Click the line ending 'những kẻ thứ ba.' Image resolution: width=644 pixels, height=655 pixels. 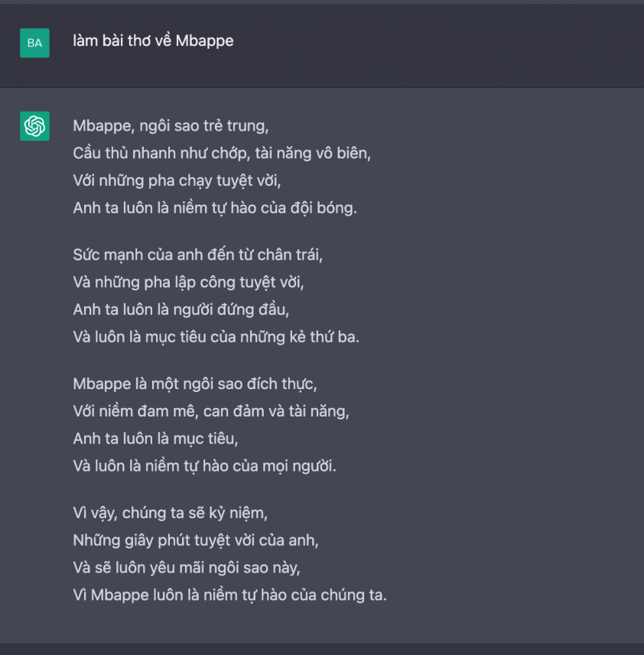(x=216, y=337)
